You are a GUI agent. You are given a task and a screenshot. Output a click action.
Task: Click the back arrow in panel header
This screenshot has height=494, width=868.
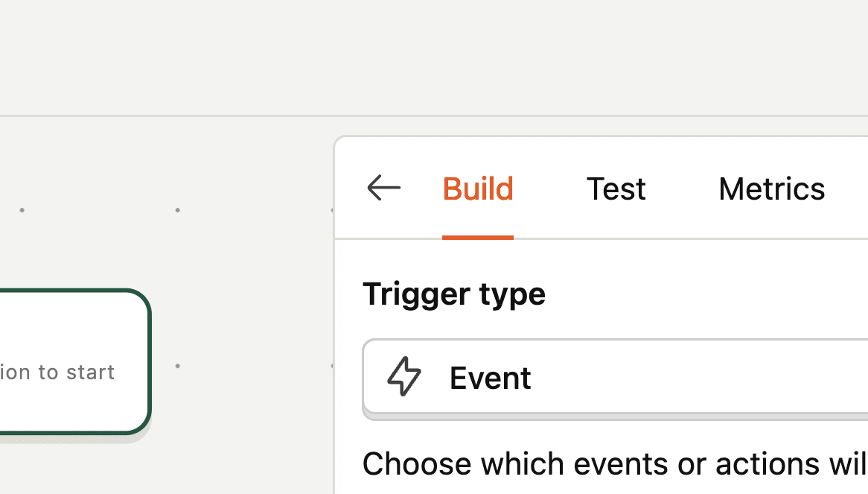pyautogui.click(x=384, y=188)
